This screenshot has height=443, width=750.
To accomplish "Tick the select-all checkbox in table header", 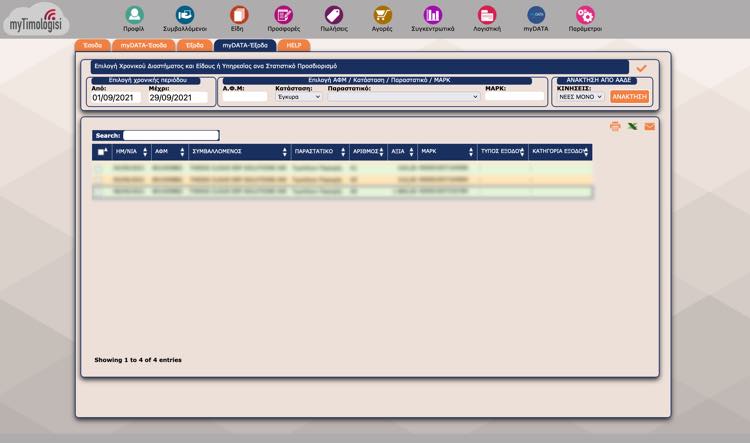I will pyautogui.click(x=101, y=152).
